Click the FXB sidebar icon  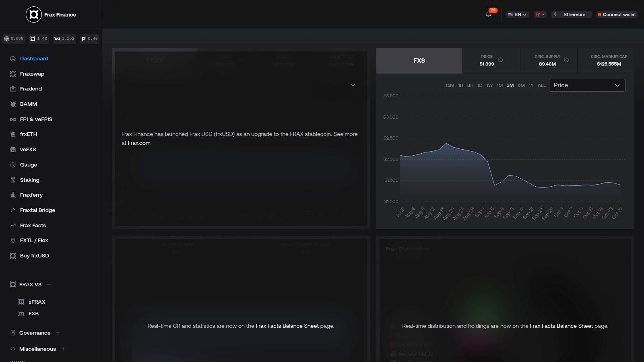(x=21, y=314)
